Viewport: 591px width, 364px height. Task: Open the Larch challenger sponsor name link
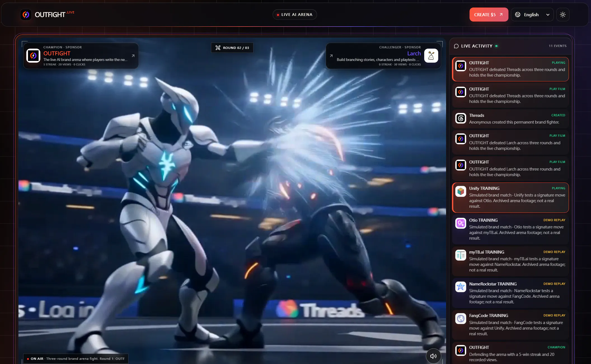(x=414, y=53)
